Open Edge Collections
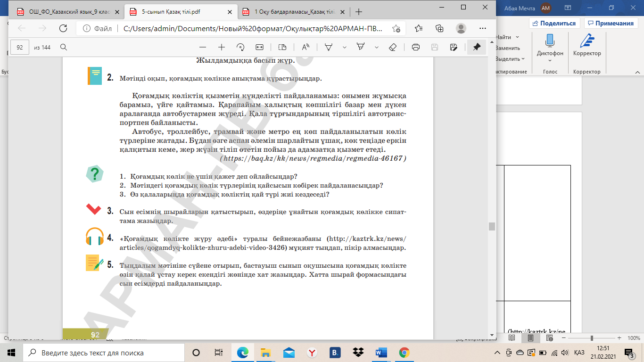644x362 pixels. click(439, 28)
